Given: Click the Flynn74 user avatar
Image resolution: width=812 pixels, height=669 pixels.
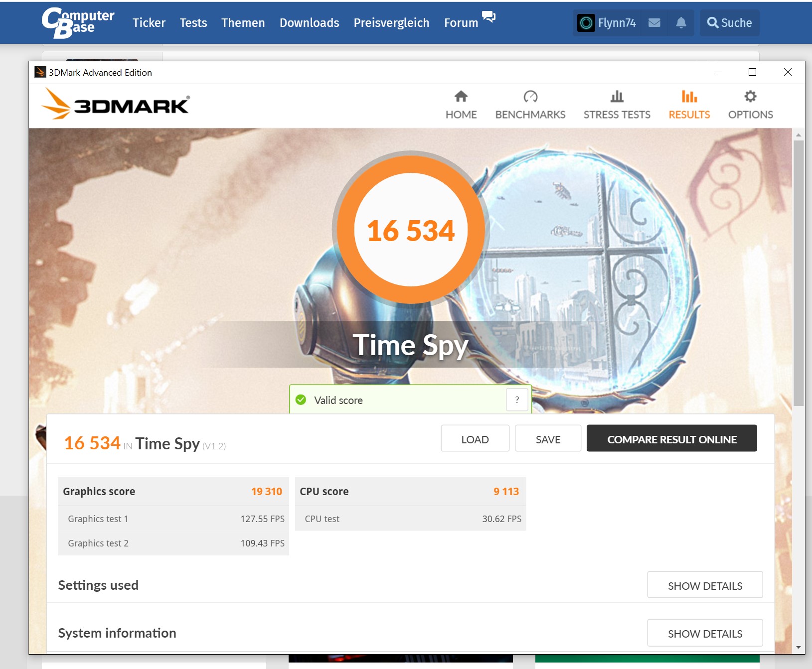Looking at the screenshot, I should tap(586, 23).
